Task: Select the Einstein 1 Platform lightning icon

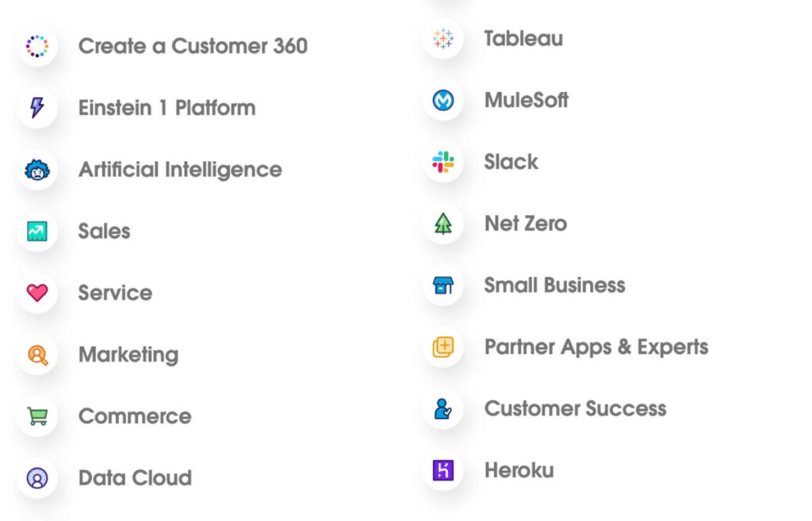Action: (x=37, y=108)
